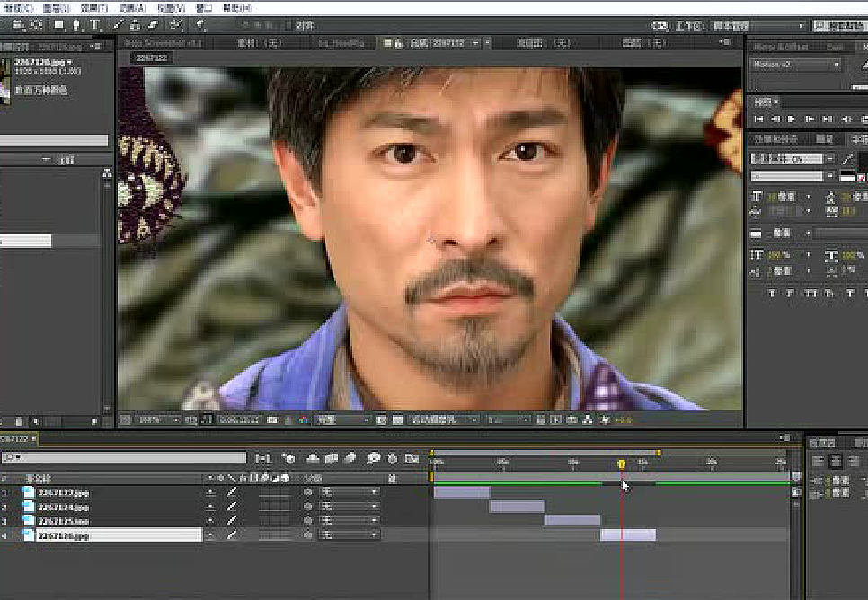Select the Rectangle mask tool

point(58,25)
